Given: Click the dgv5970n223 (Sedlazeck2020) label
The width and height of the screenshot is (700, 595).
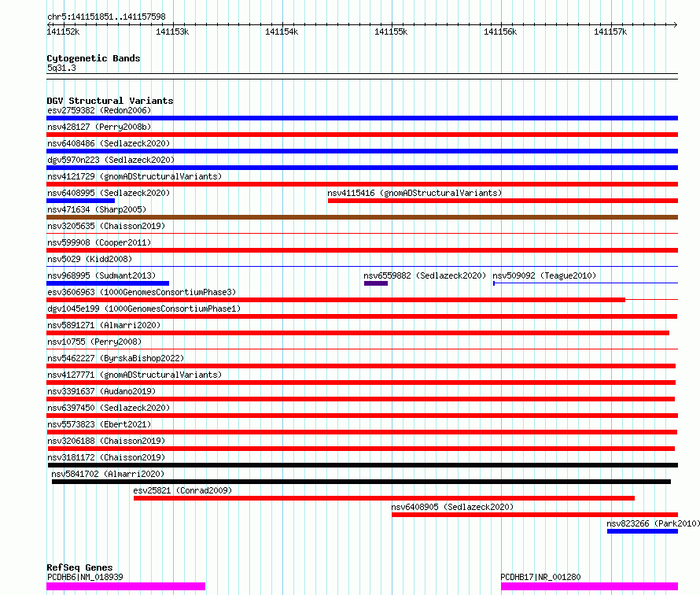Looking at the screenshot, I should [x=111, y=160].
